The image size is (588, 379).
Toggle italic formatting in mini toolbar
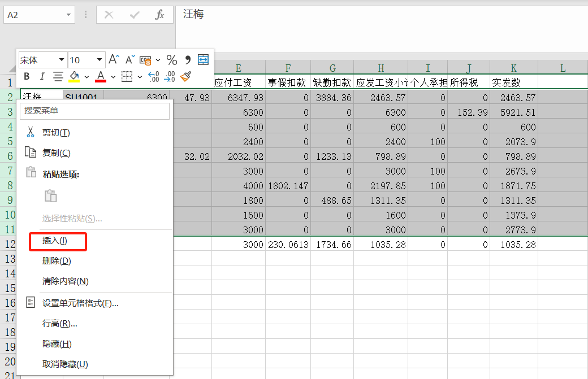(x=42, y=76)
